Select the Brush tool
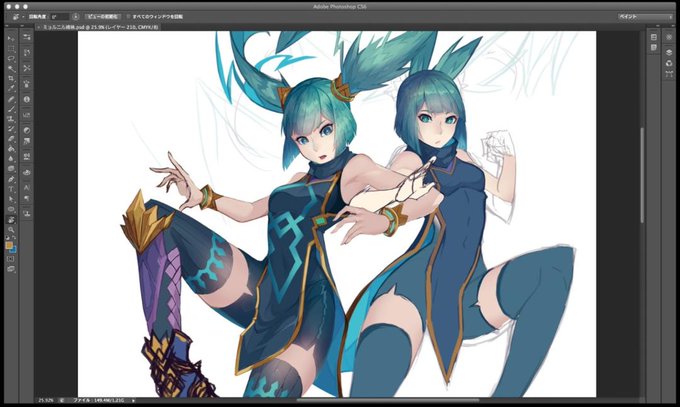The image size is (680, 407). [x=11, y=109]
